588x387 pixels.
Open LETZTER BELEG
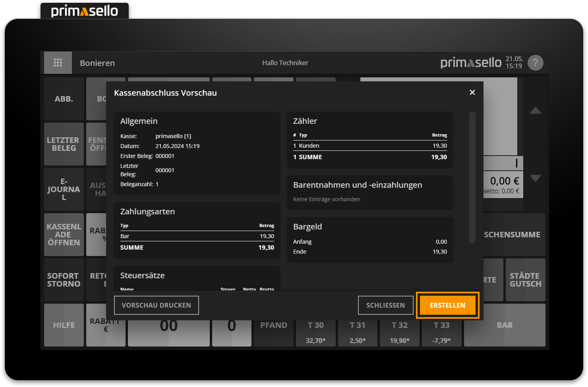[x=64, y=144]
